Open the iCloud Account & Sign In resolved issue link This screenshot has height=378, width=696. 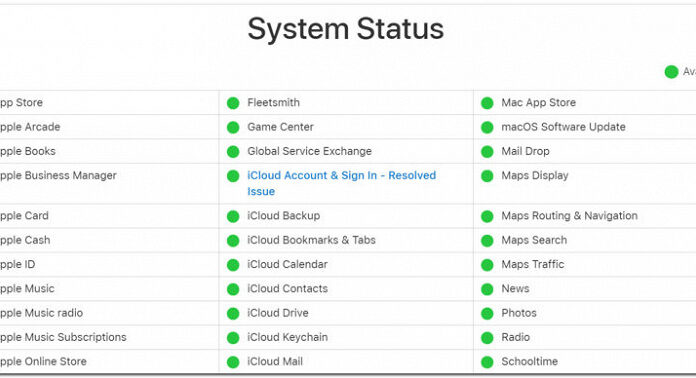click(341, 183)
